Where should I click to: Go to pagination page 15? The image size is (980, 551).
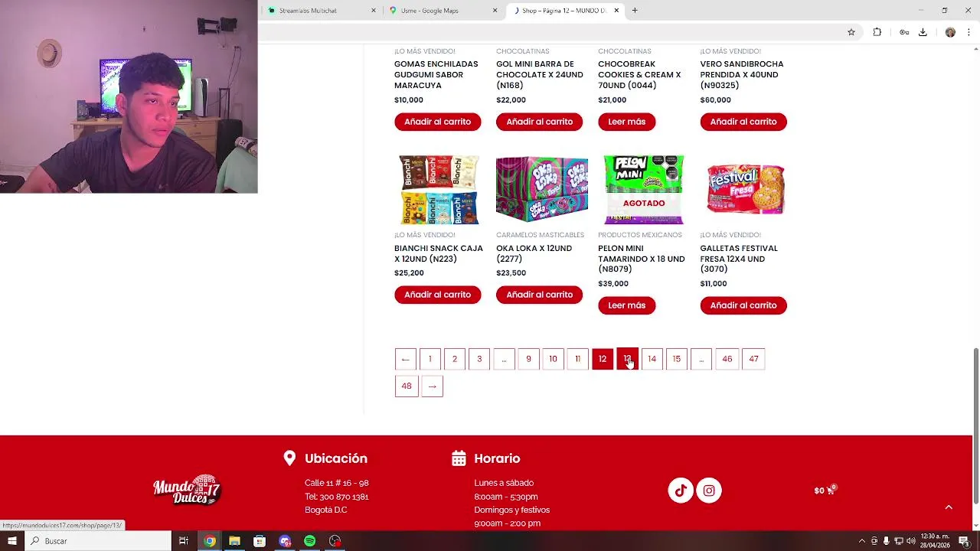coord(677,359)
